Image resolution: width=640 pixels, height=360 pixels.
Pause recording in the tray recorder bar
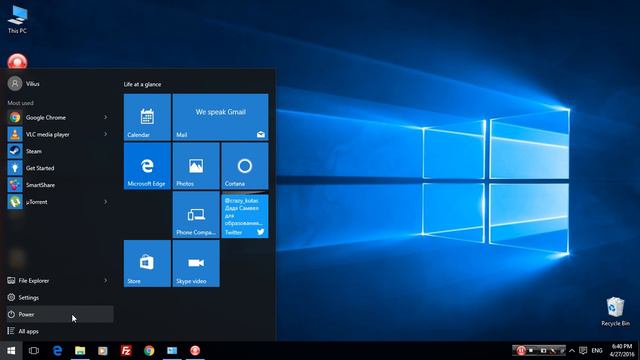coord(521,351)
